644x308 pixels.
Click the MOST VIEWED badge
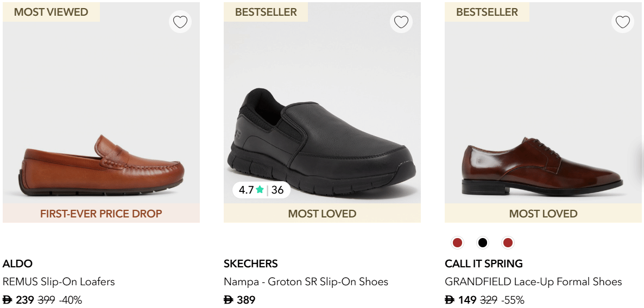click(x=51, y=12)
